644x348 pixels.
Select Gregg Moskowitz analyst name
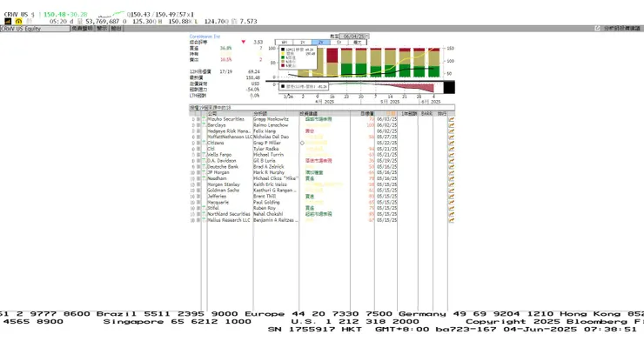point(271,119)
